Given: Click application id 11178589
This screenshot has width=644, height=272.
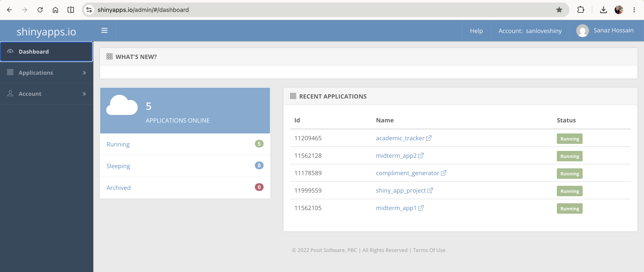Looking at the screenshot, I should coord(308,173).
